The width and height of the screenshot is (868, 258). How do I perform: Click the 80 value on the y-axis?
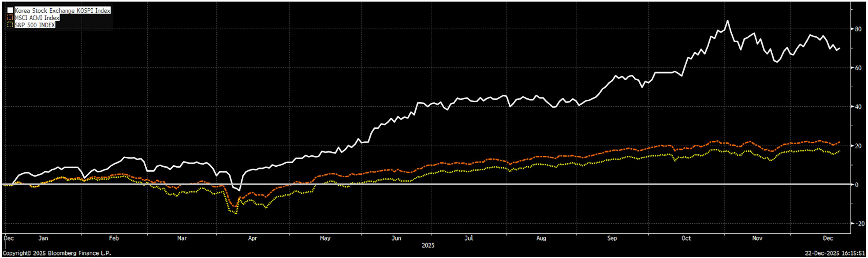click(x=858, y=29)
